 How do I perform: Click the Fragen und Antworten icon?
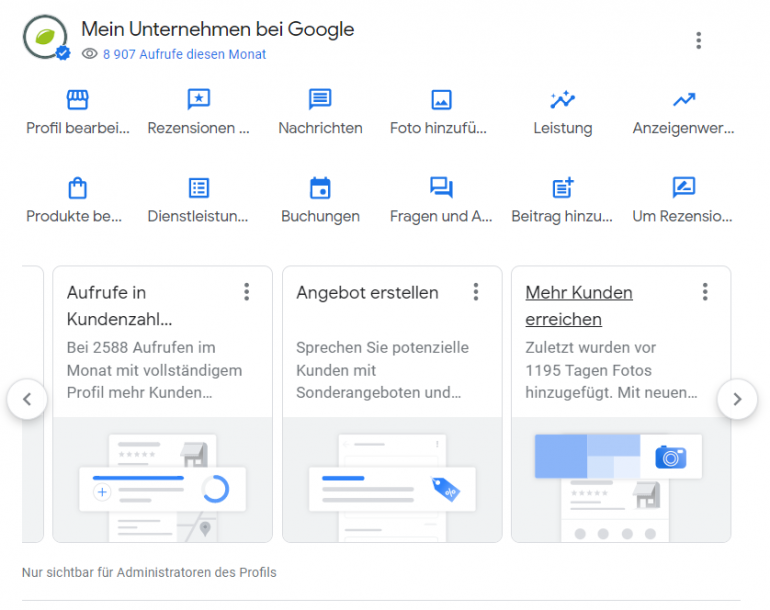click(x=441, y=188)
